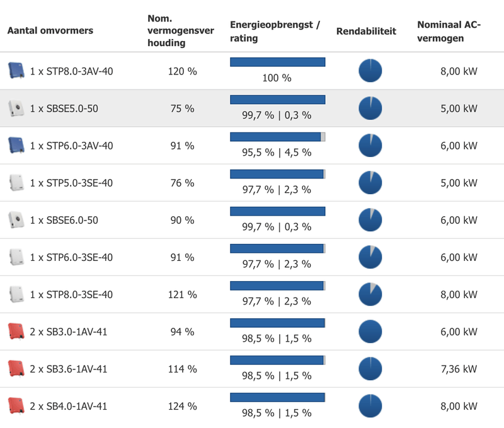
Task: Click the blue STP8.0-3AV-40 inverter icon
Action: tap(15, 71)
